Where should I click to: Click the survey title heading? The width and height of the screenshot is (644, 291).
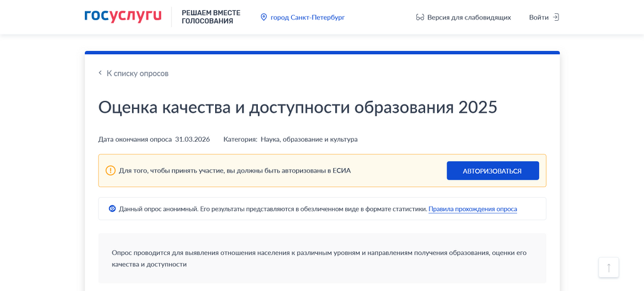(297, 106)
